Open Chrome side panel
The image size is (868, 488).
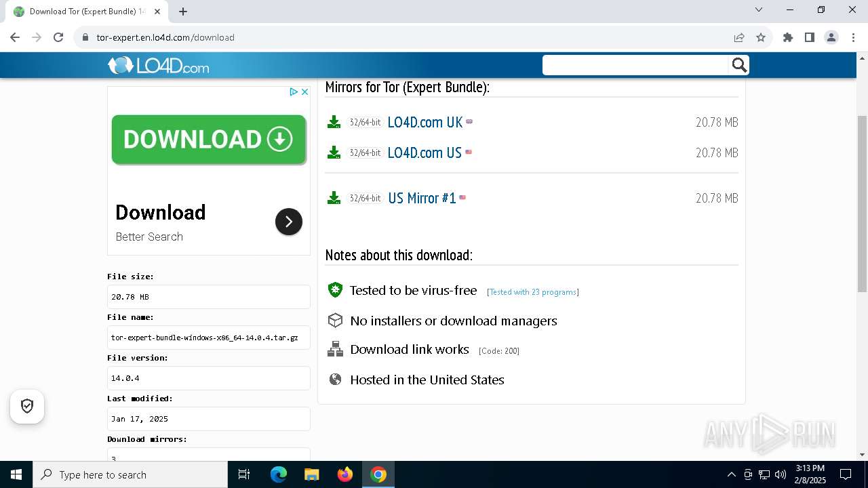coord(810,37)
